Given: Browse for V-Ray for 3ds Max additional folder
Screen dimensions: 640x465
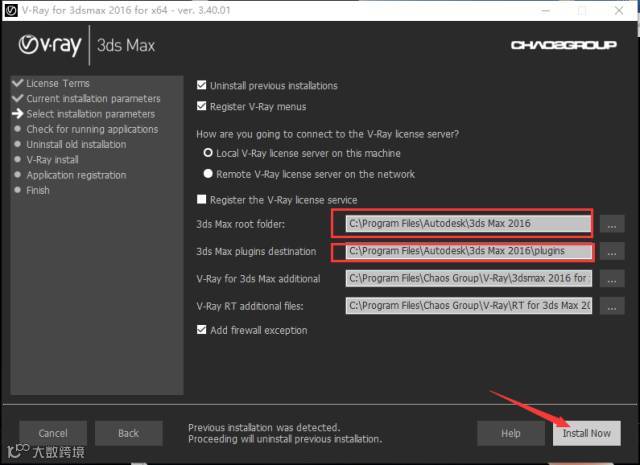Looking at the screenshot, I should (612, 278).
